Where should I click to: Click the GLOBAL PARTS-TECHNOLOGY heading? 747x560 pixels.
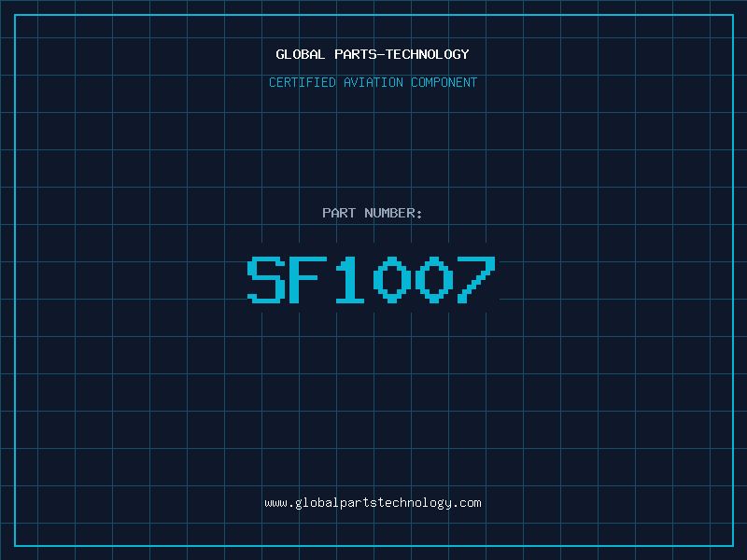[373, 54]
